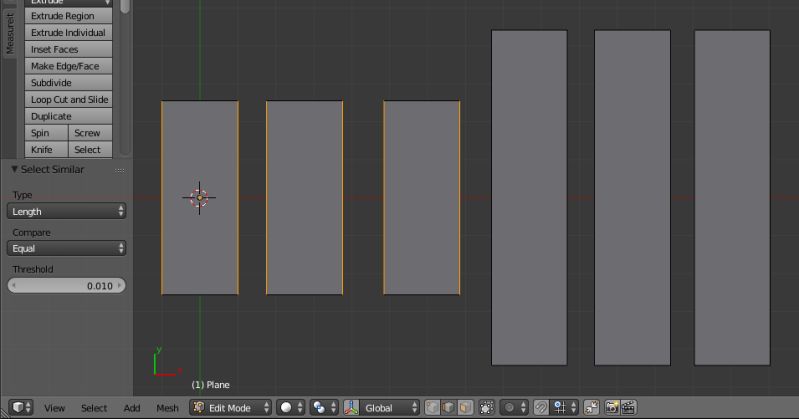
Task: Open the 3D View editor type selector
Action: (20, 407)
